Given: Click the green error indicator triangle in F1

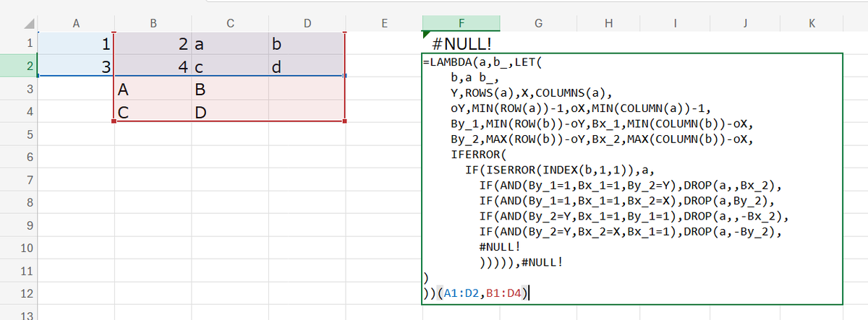Looking at the screenshot, I should click(426, 35).
